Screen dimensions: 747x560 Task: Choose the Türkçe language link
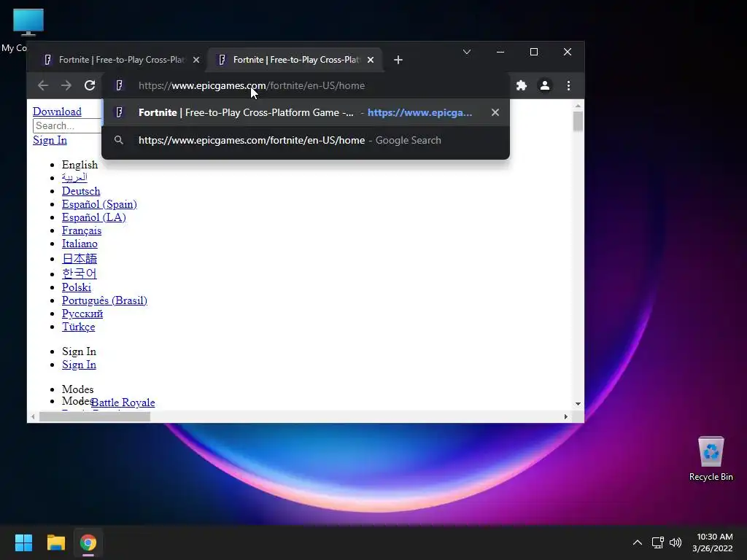click(79, 327)
